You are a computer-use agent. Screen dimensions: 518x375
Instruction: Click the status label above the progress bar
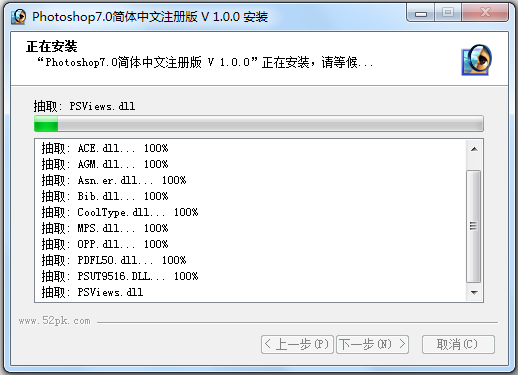pyautogui.click(x=84, y=106)
